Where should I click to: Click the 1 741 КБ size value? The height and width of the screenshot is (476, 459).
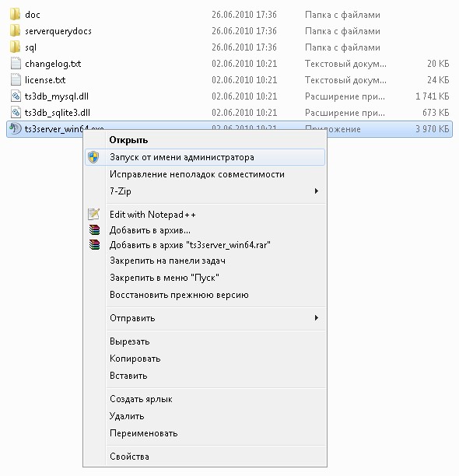click(433, 96)
